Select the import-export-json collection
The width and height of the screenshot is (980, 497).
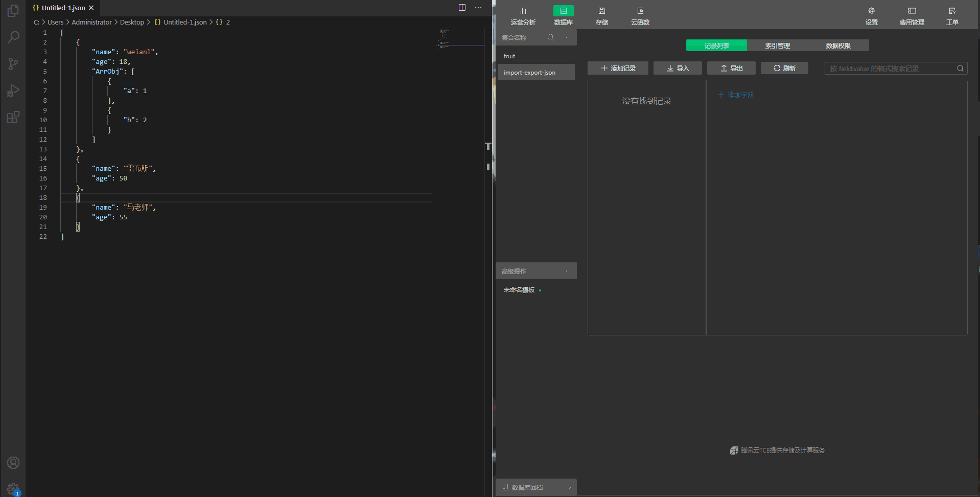535,72
